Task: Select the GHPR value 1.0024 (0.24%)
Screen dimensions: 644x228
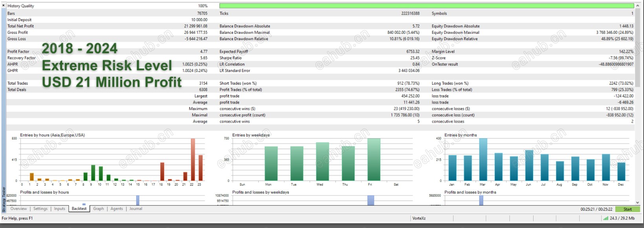Action: (x=194, y=70)
